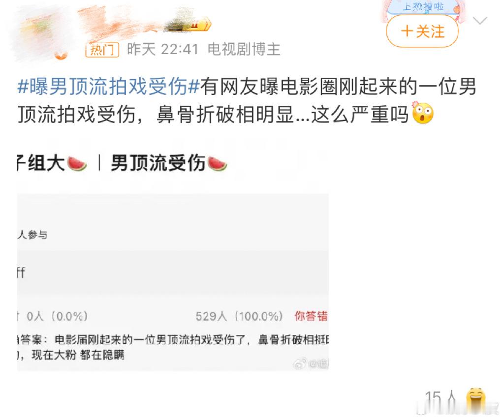The width and height of the screenshot is (504, 420).
Task: Click the red 你答错 text
Action: [311, 316]
